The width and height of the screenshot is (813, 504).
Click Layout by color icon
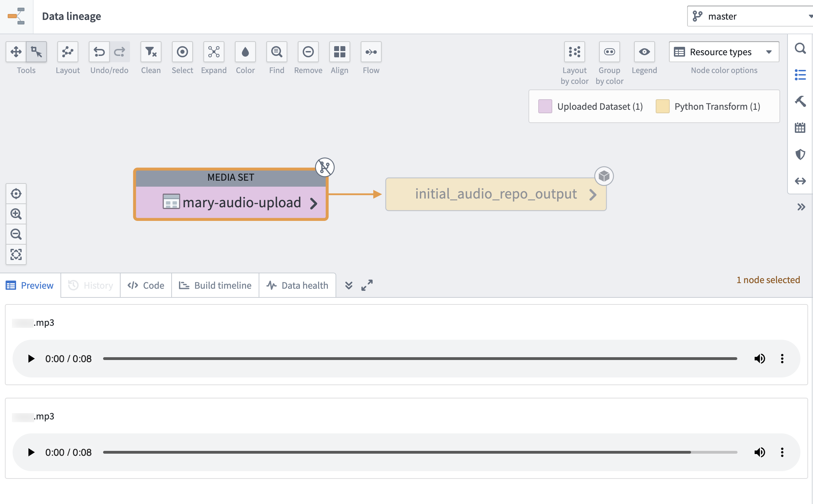tap(575, 52)
